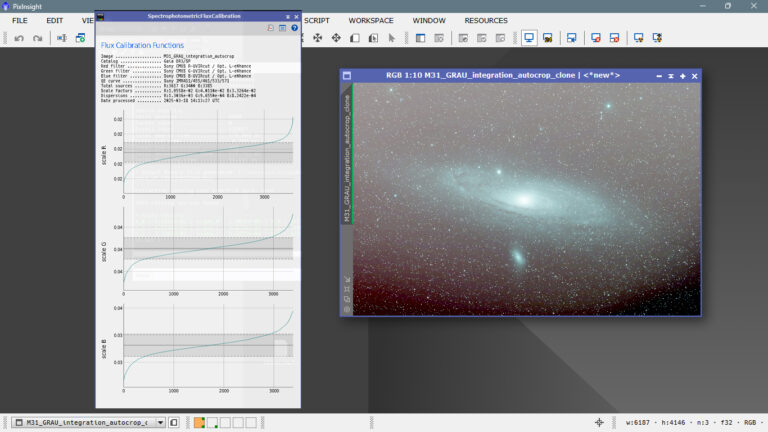The height and width of the screenshot is (432, 768).
Task: Open the WORKSPACE menu
Action: [371, 21]
